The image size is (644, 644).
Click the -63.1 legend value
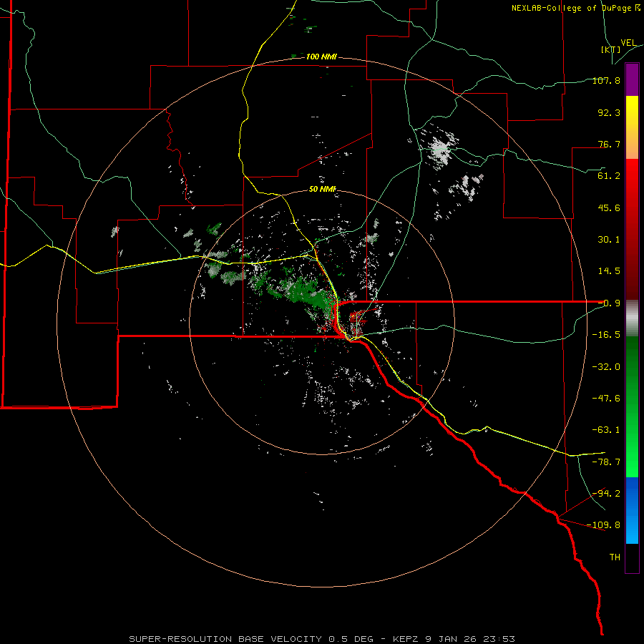pos(606,430)
